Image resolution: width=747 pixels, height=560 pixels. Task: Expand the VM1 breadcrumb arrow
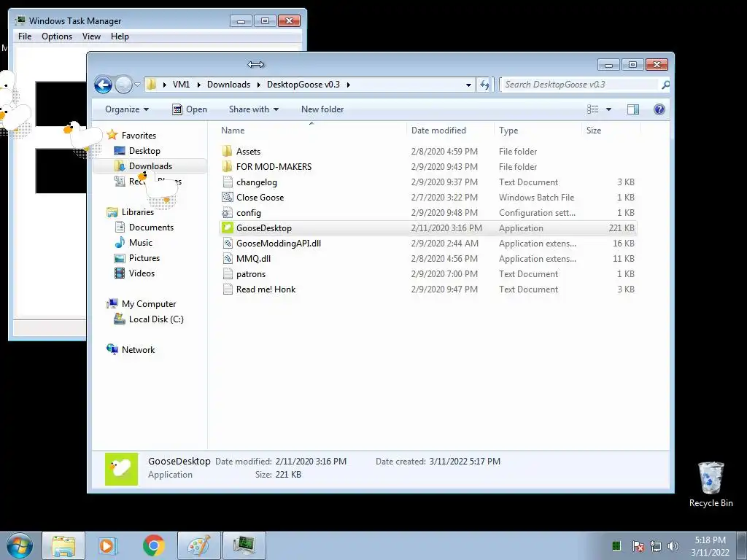coord(198,85)
